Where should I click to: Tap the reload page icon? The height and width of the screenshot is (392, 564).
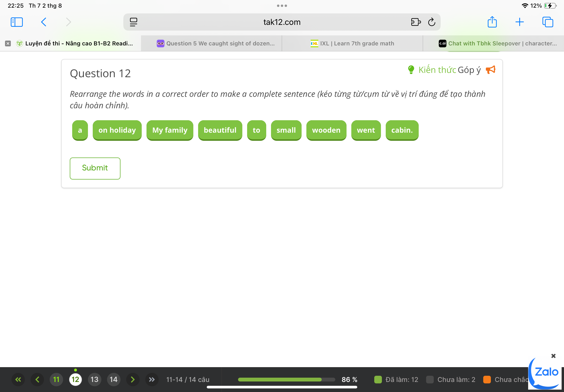[x=431, y=22]
